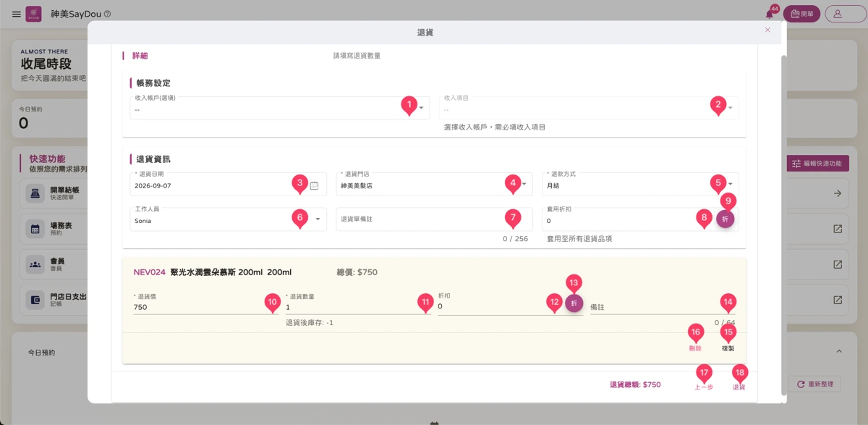Screen dimensions: 868x425
Task: Click the item 備註 note field
Action: (663, 307)
